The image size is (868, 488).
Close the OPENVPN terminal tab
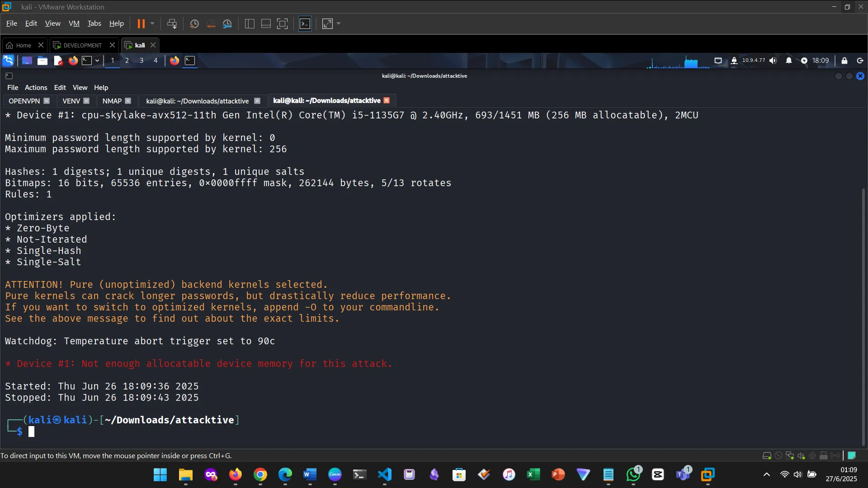[x=47, y=100]
